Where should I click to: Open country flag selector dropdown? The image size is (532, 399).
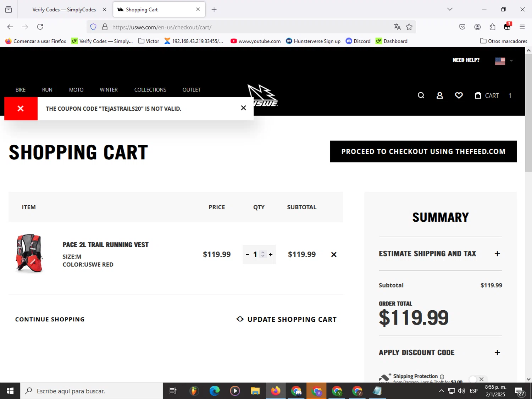[504, 61]
